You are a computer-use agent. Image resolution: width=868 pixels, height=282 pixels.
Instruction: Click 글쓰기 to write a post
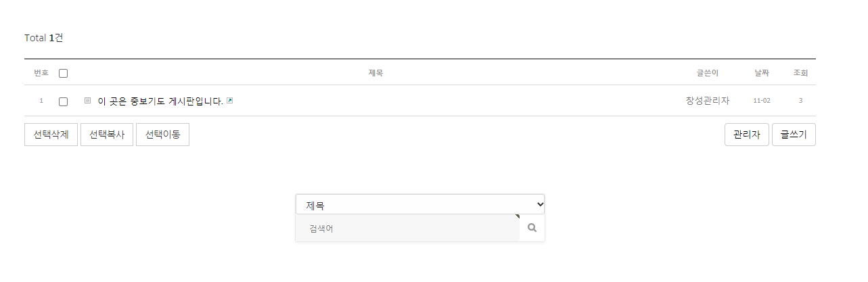pyautogui.click(x=794, y=135)
